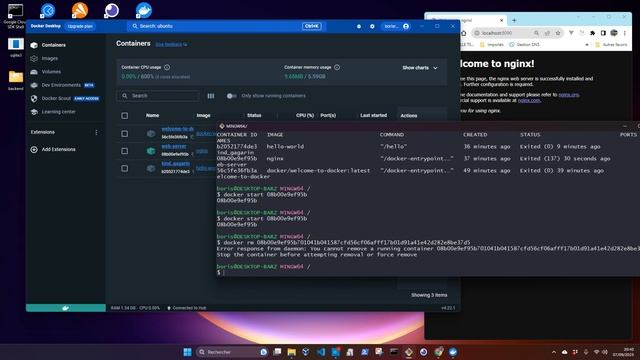640x360 pixels.
Task: Click Upgrade plan button
Action: (x=80, y=26)
